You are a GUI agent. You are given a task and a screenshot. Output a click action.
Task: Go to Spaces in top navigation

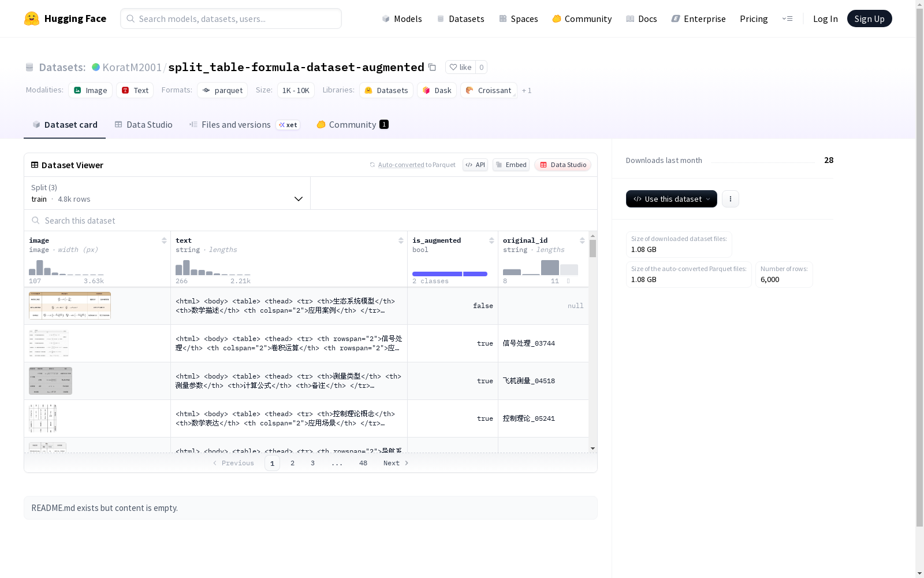(x=519, y=18)
